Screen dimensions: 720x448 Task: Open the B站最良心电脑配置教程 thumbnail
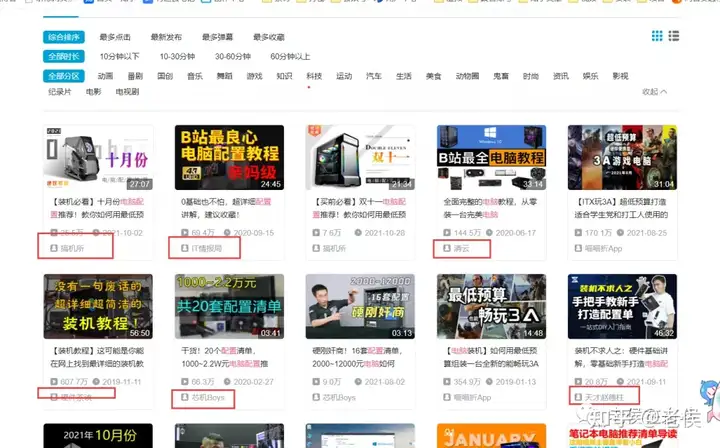point(229,157)
